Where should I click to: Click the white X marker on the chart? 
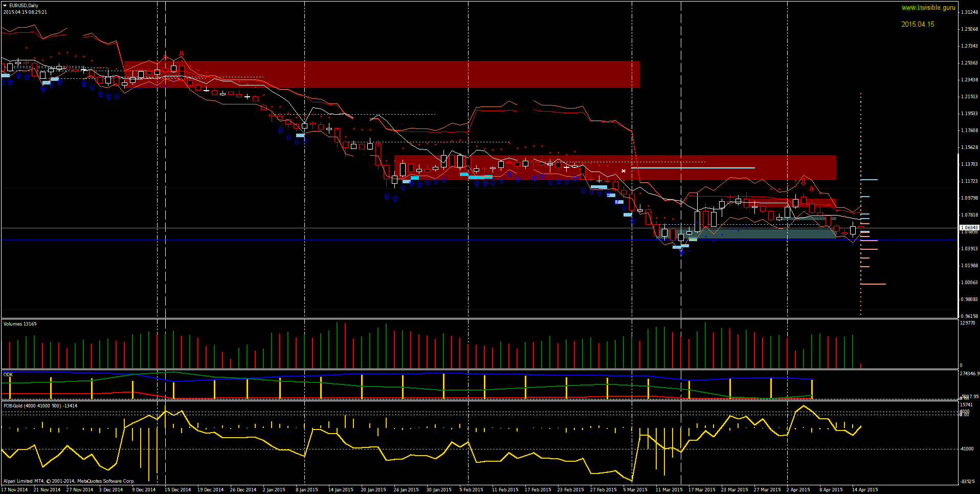point(623,171)
